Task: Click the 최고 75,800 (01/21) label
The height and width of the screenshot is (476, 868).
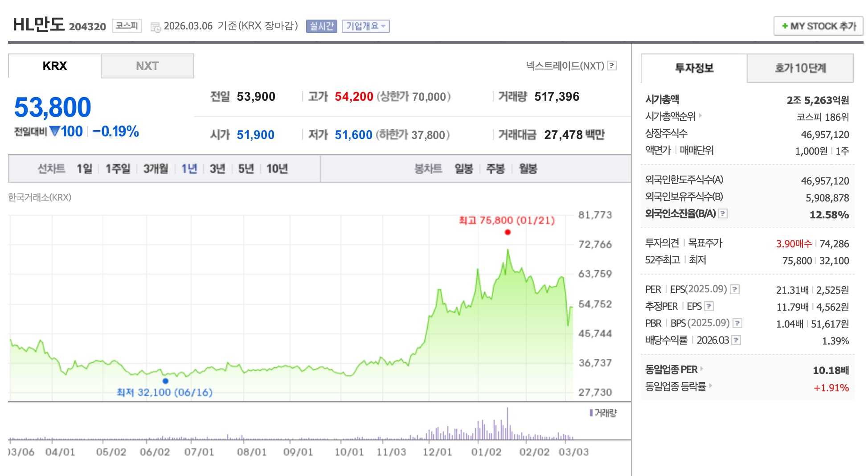Action: pos(507,220)
